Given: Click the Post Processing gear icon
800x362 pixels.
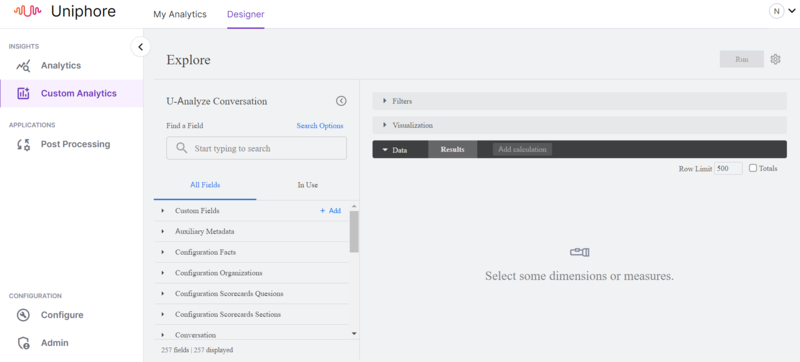Looking at the screenshot, I should (x=23, y=144).
